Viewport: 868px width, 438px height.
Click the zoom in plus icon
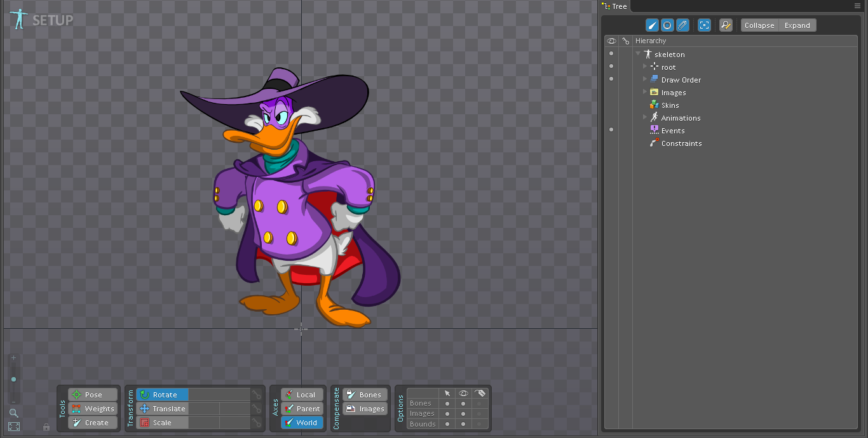13,358
